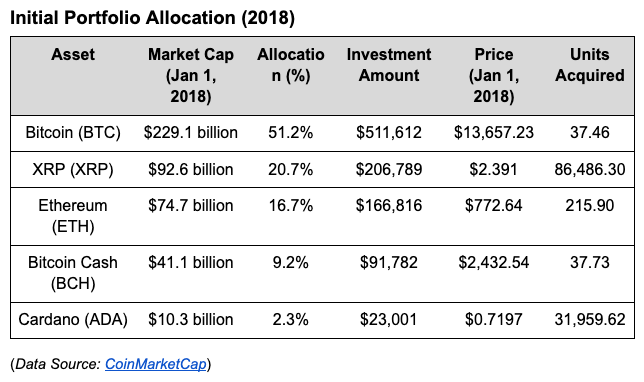The width and height of the screenshot is (644, 382).
Task: Select the 51.2% allocation cell
Action: pos(291,133)
